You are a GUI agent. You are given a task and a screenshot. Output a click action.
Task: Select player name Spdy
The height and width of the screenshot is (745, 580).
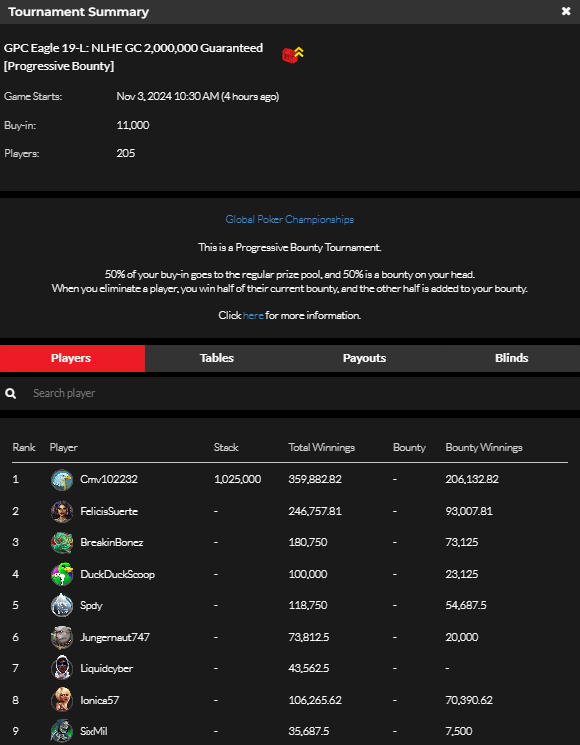[91, 606]
